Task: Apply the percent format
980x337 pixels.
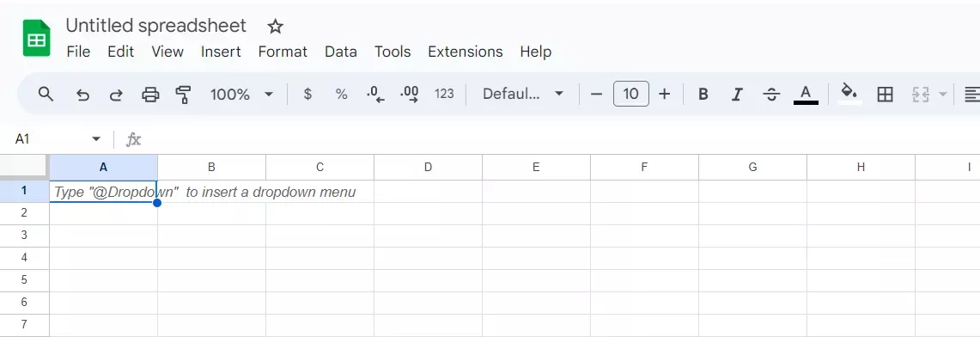Action: point(341,95)
